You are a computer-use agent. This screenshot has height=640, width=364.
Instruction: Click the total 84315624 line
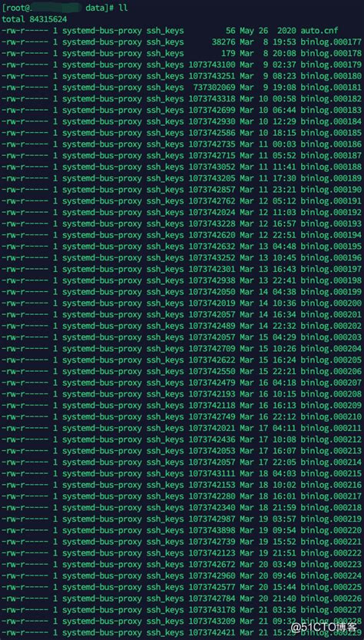(x=35, y=19)
